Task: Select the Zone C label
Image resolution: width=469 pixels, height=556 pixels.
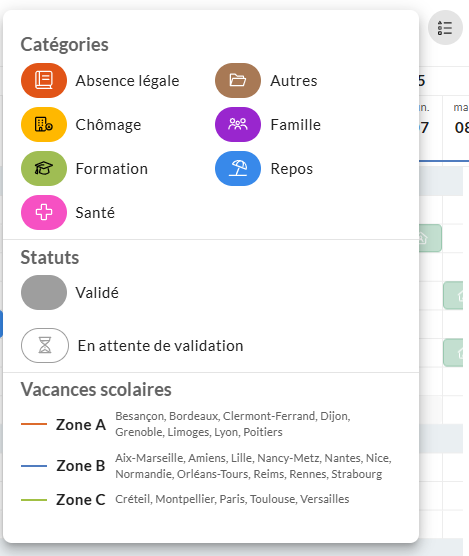Action: (81, 500)
